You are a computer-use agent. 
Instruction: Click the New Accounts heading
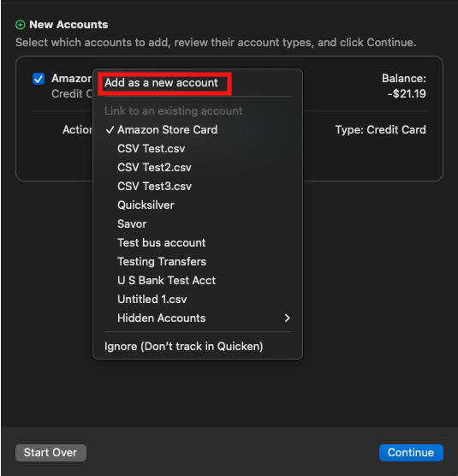click(68, 25)
